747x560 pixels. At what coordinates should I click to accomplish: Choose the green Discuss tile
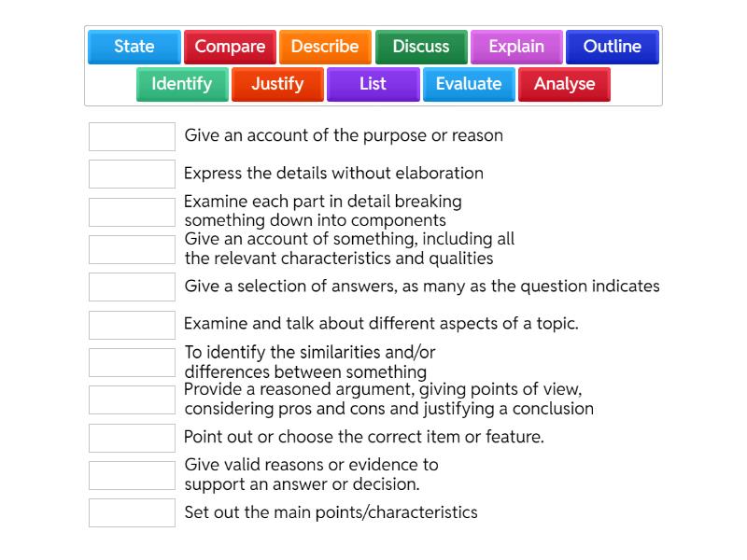tap(420, 47)
